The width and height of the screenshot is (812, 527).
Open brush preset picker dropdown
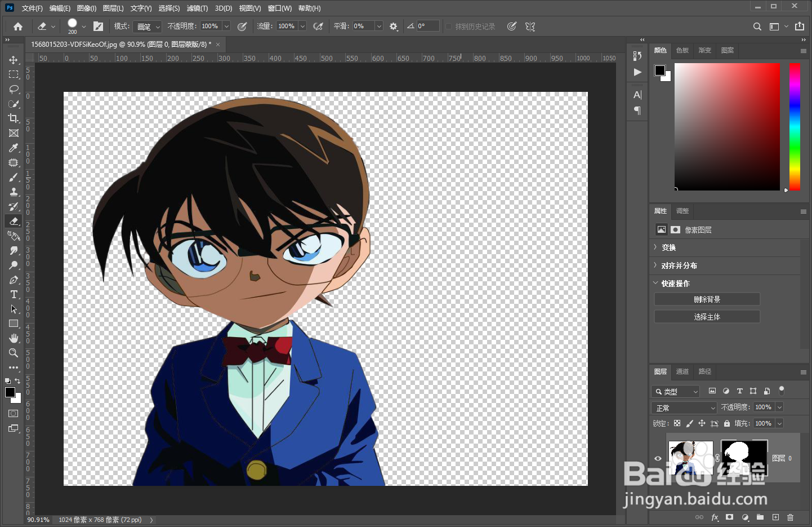[84, 26]
